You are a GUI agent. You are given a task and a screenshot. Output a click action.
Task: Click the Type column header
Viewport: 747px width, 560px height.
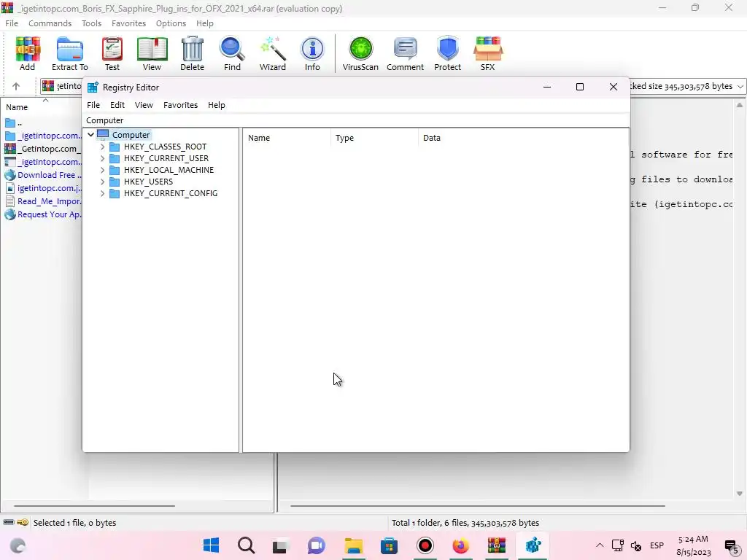[374, 138]
